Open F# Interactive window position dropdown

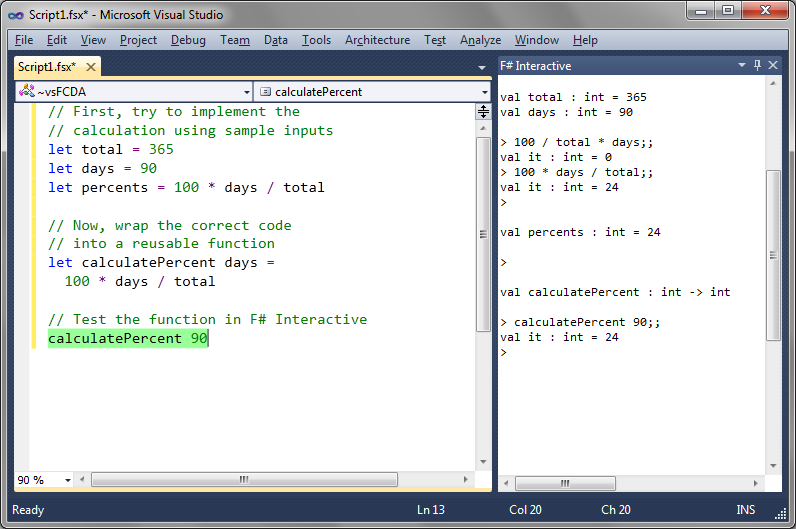coord(742,65)
